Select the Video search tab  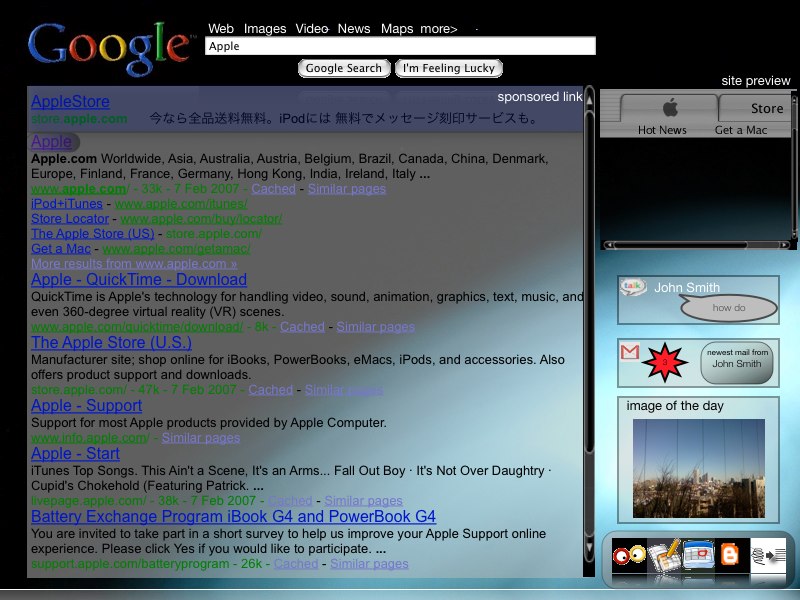tap(312, 29)
